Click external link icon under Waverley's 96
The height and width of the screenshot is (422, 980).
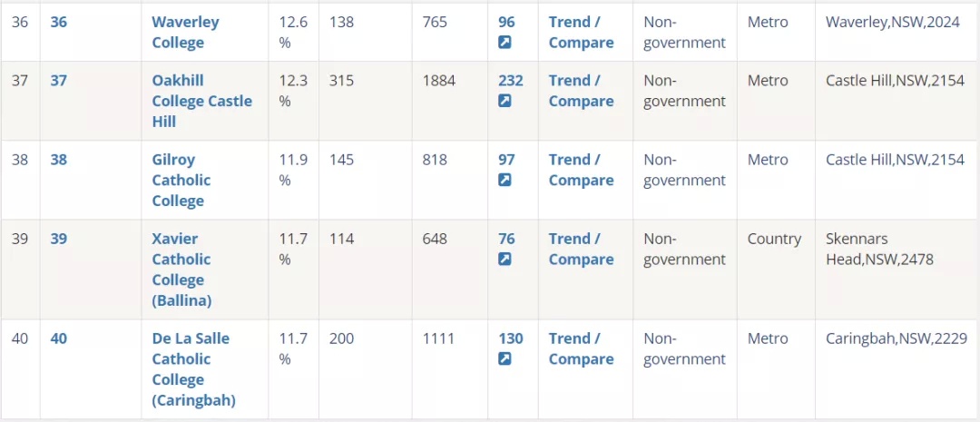(x=505, y=43)
